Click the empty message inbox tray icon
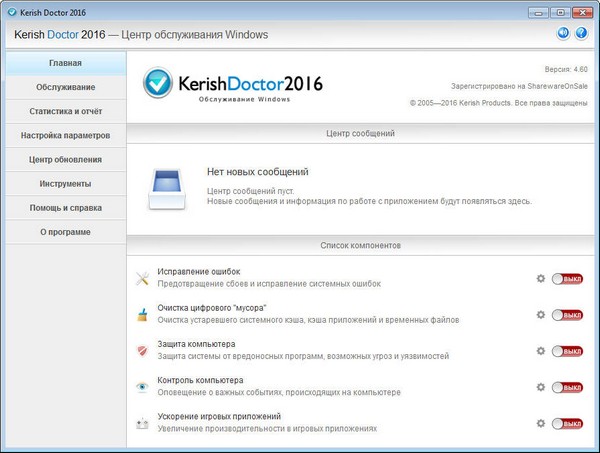600x453 pixels. click(x=167, y=189)
